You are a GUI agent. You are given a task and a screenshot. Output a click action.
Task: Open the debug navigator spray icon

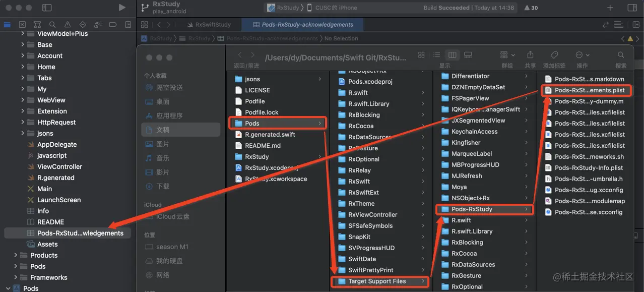click(x=98, y=24)
